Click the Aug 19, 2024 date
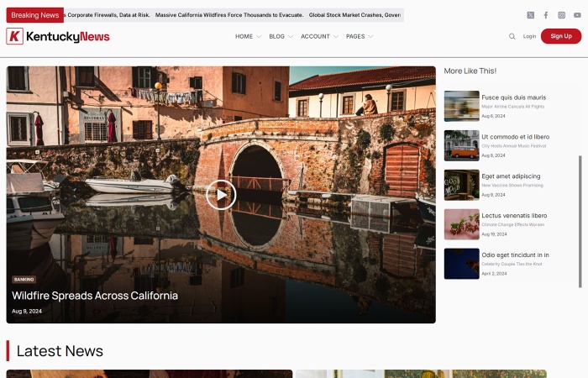Viewport: 588px width, 378px height. pos(494,234)
